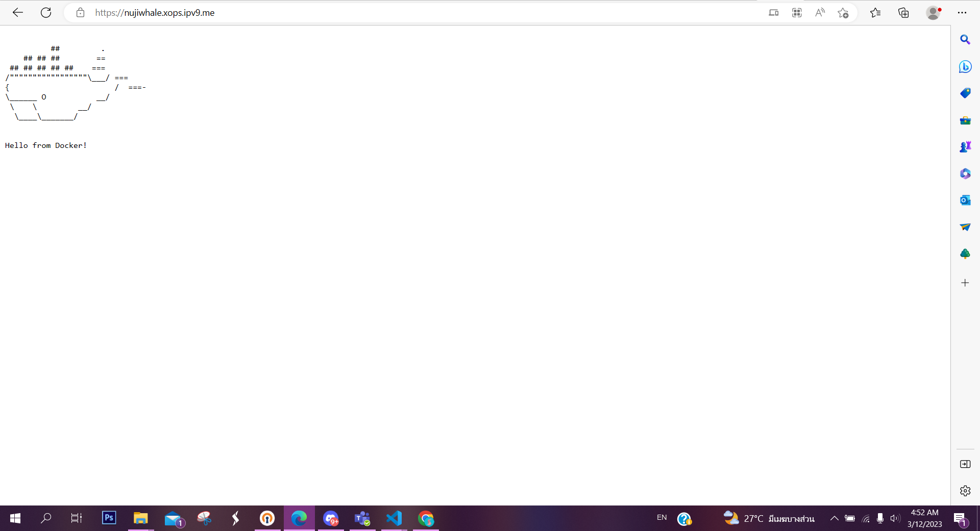Launch Photoshop from the taskbar
Viewport: 980px width, 531px height.
(x=109, y=518)
